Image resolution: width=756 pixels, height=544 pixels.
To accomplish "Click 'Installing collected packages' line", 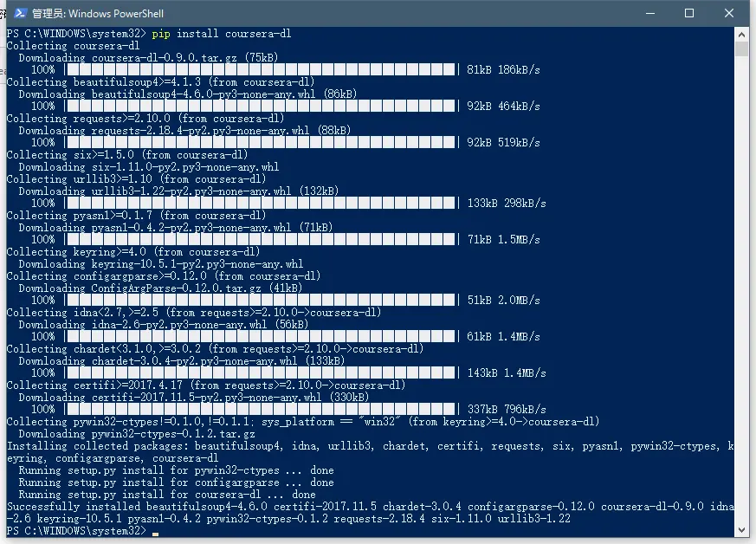I will [x=371, y=452].
